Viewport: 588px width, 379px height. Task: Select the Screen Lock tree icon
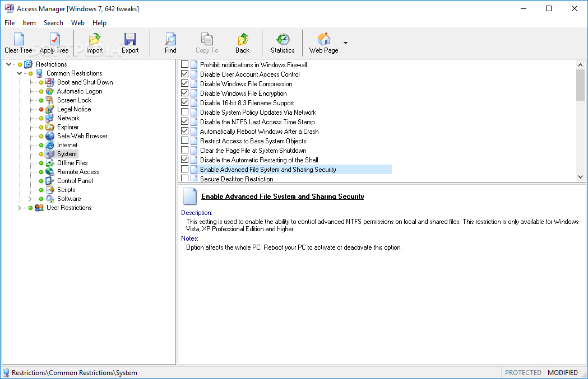[50, 100]
